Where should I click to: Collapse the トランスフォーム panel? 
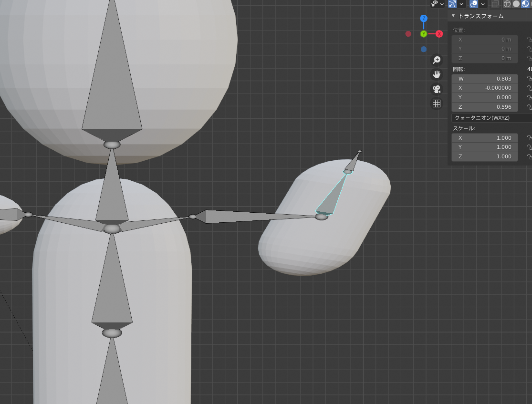coord(453,16)
